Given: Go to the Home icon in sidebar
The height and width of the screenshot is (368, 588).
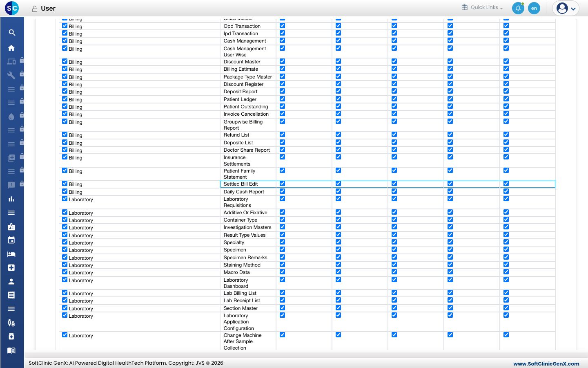Looking at the screenshot, I should [11, 48].
